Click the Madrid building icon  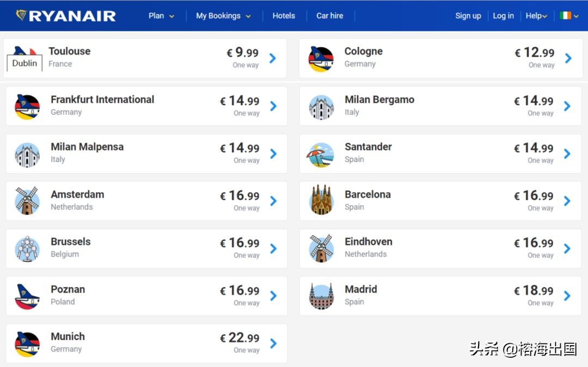tap(321, 296)
